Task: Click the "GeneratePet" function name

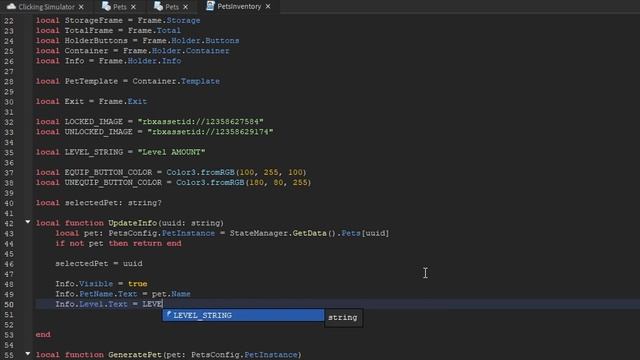Action: [135, 355]
